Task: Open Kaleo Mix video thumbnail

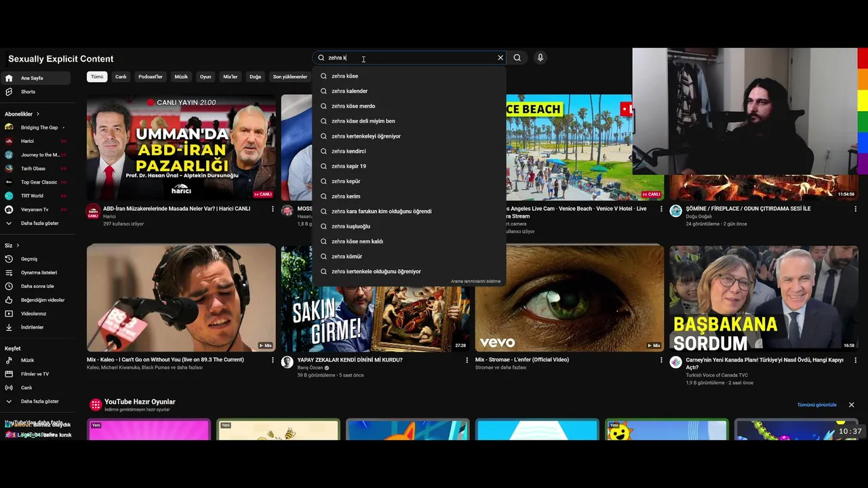Action: pos(181,298)
